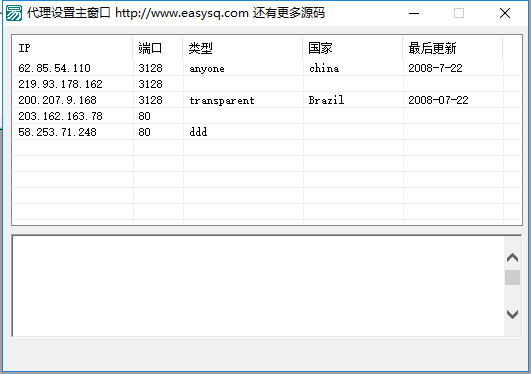Click the application icon in title bar
Viewport: 531px width, 374px height.
coord(14,13)
